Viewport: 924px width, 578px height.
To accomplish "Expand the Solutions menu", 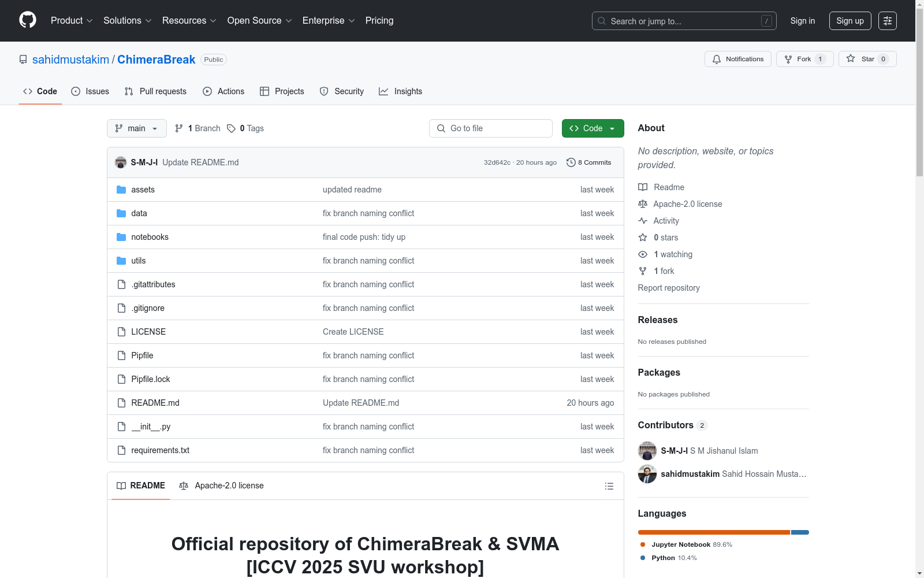I will point(128,21).
